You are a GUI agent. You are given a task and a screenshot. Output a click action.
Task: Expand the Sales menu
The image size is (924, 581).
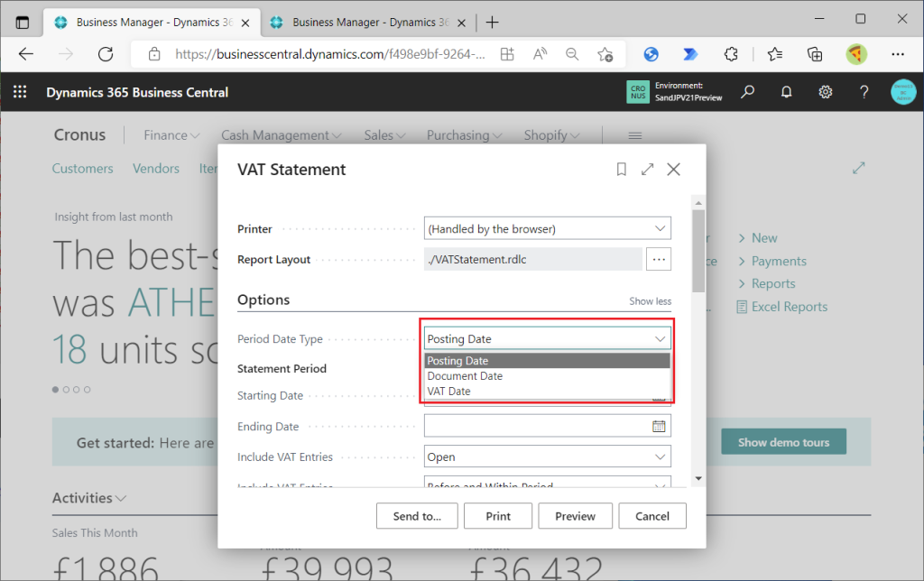(384, 135)
